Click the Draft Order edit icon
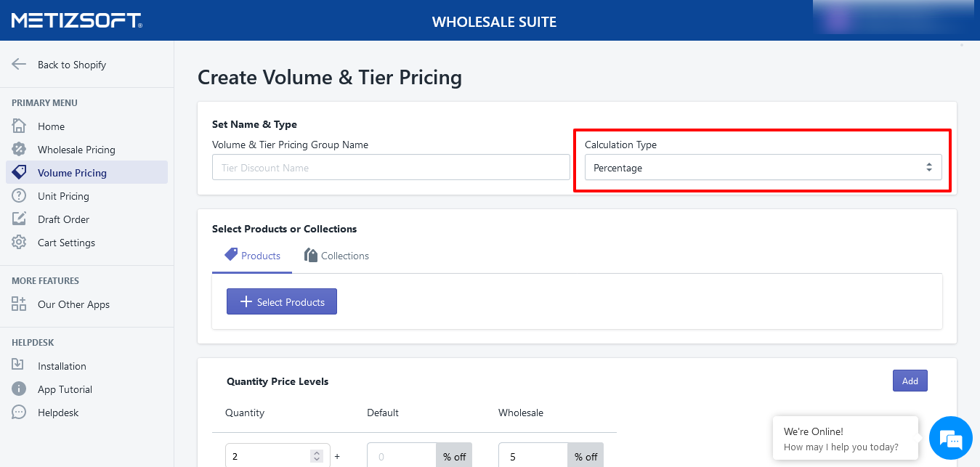 19,219
